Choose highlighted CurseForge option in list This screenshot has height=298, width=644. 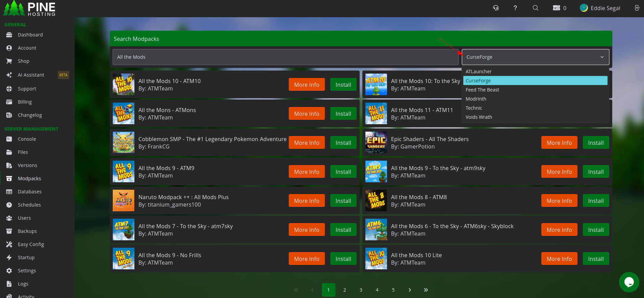535,81
